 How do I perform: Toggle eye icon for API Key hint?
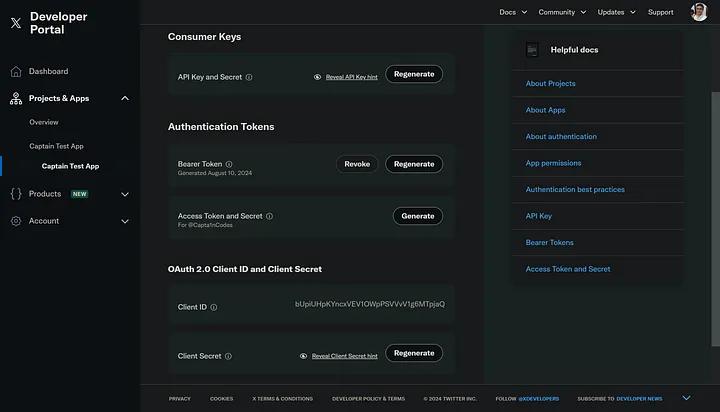(317, 77)
